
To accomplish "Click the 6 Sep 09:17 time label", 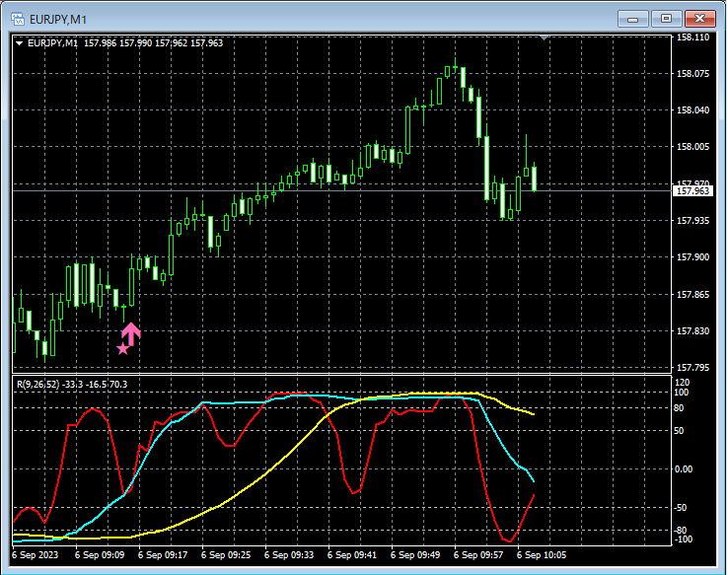I will click(x=163, y=555).
